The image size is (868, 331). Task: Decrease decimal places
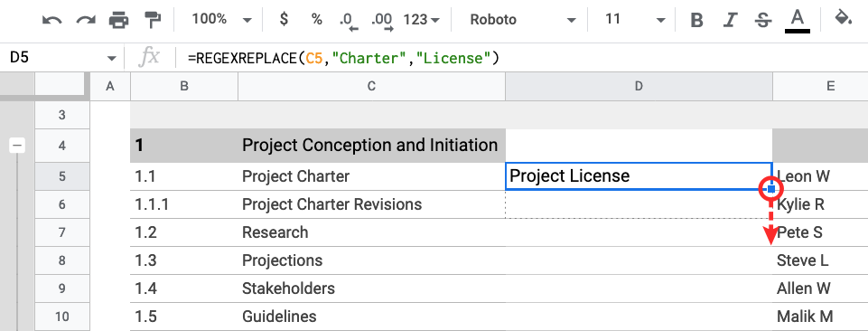[349, 21]
